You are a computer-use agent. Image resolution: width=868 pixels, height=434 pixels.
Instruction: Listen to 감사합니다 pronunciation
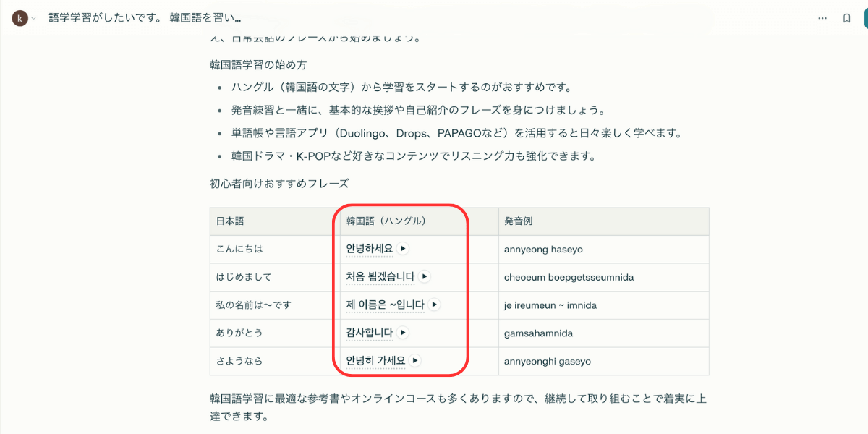(403, 333)
